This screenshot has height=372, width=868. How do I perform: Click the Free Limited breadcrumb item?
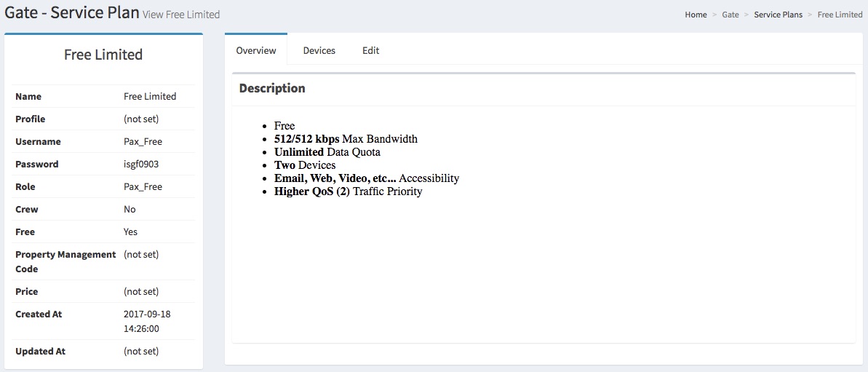840,15
